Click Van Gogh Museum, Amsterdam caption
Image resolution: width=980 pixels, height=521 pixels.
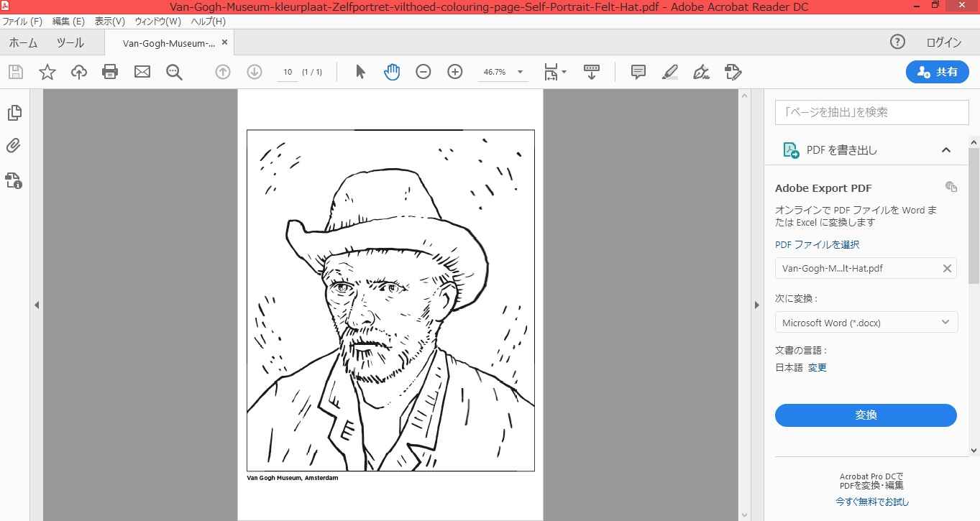293,478
